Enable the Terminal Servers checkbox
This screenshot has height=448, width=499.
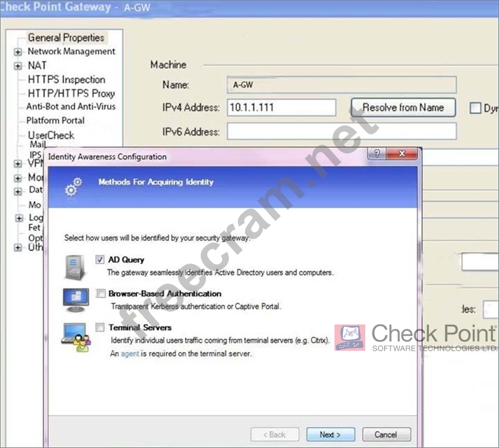(x=100, y=327)
